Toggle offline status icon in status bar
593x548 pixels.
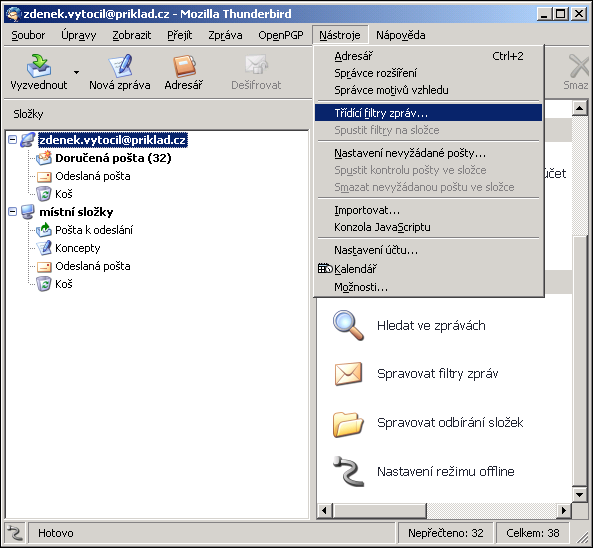[15, 533]
